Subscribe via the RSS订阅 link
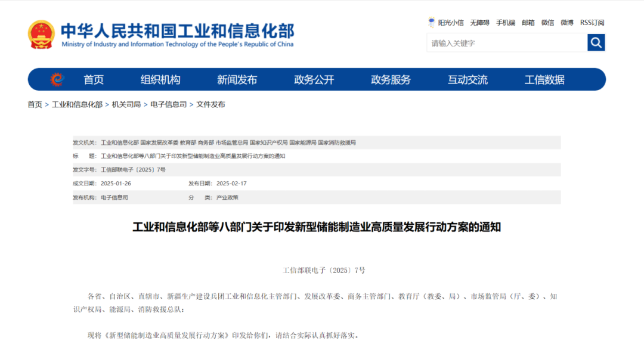 click(x=592, y=23)
